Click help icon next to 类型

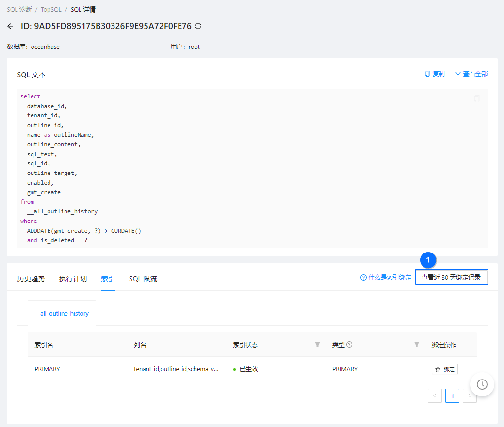pos(349,345)
